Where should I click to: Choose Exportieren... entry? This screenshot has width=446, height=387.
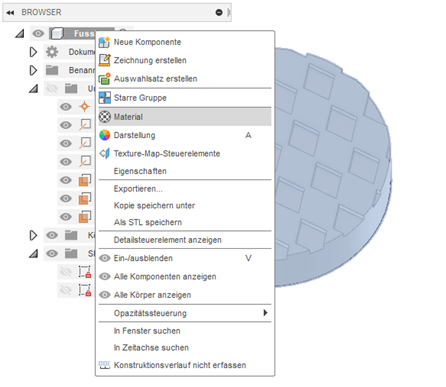point(185,189)
